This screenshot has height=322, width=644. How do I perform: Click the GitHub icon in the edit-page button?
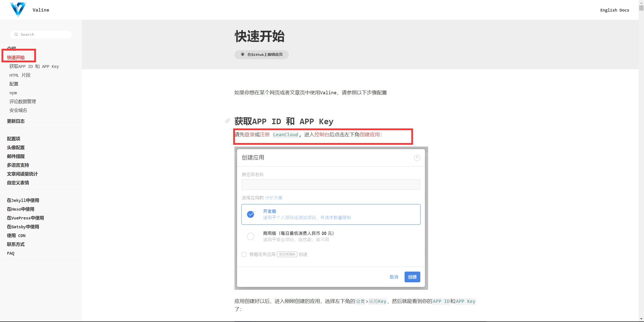(243, 54)
